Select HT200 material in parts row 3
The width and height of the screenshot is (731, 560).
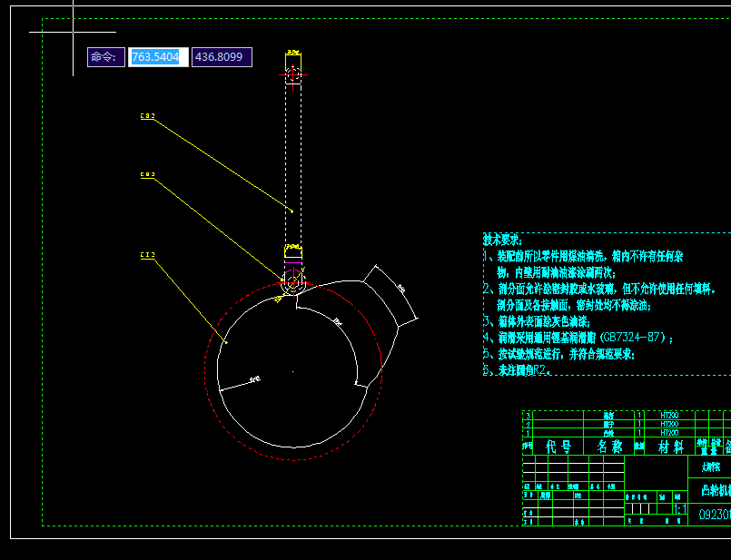[x=669, y=415]
